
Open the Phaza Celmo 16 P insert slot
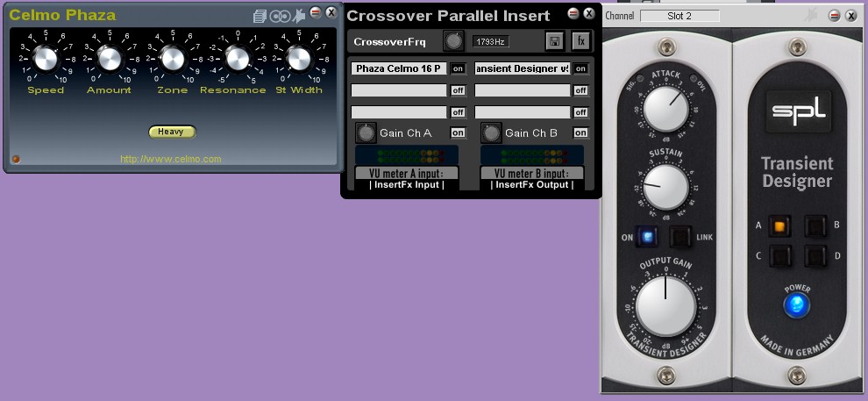coord(399,68)
